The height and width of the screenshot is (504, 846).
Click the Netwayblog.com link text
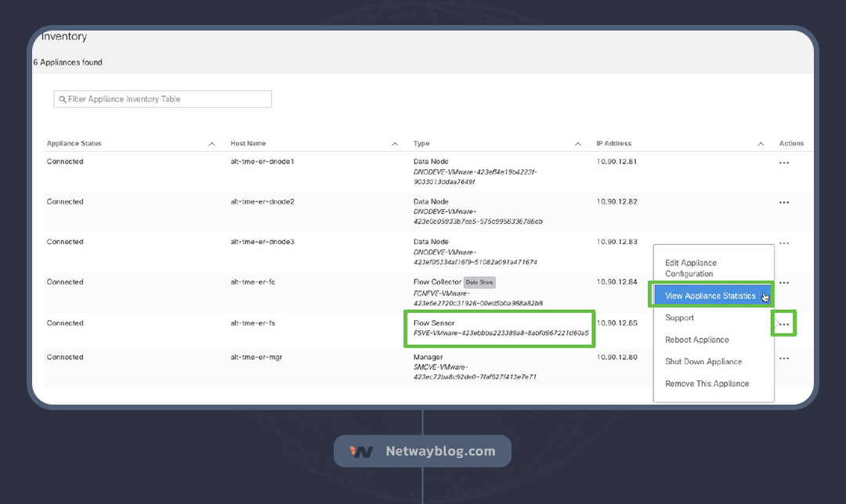tap(440, 452)
